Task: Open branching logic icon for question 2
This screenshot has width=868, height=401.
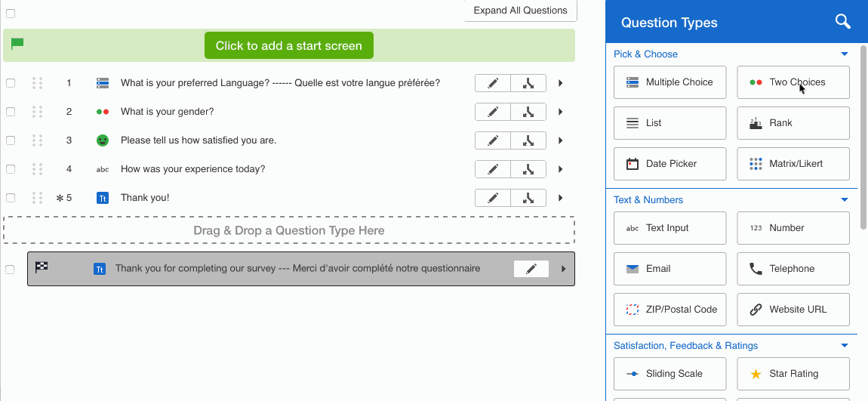Action: 528,112
